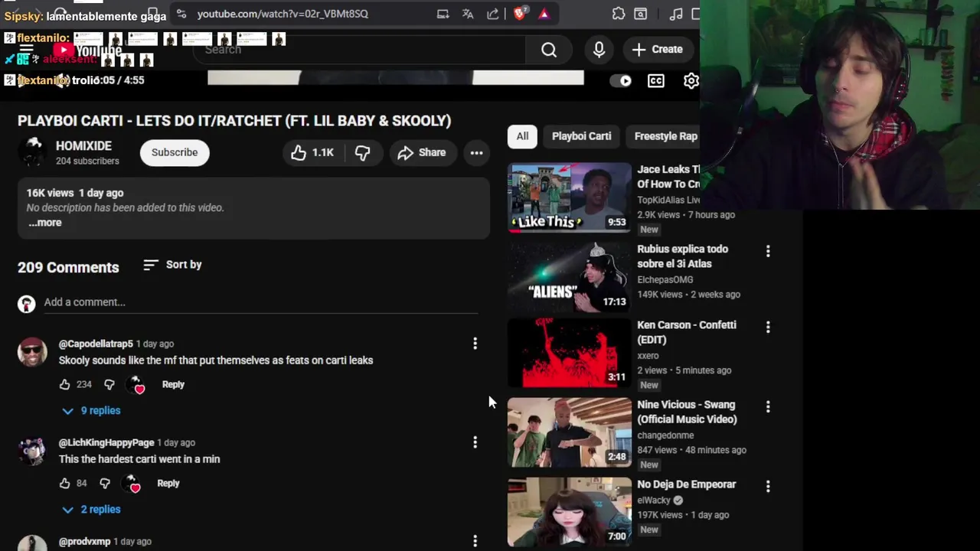Dislike the @Capodellatrap5 comment
The height and width of the screenshot is (551, 980).
pyautogui.click(x=109, y=384)
